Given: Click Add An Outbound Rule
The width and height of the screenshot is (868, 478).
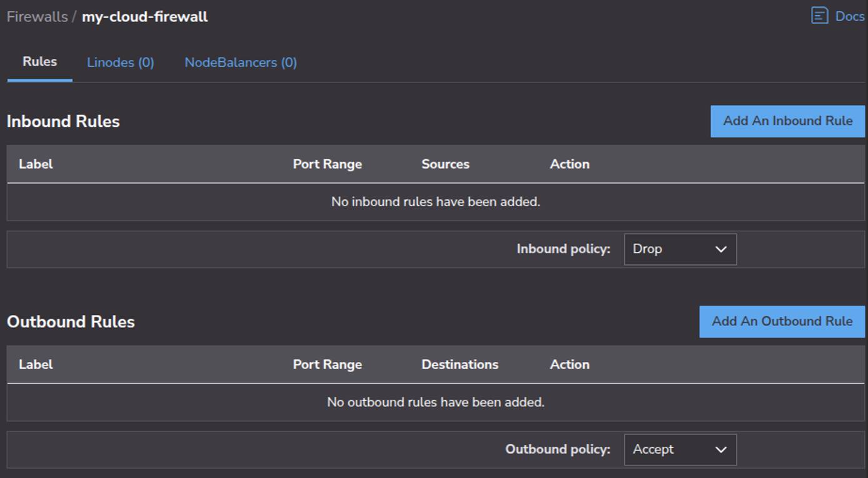Looking at the screenshot, I should (781, 321).
